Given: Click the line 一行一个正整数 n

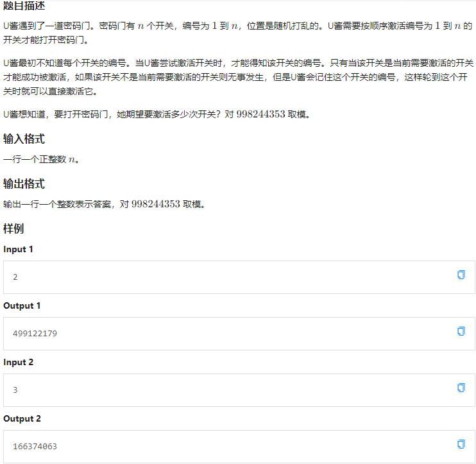Looking at the screenshot, I should point(41,159).
